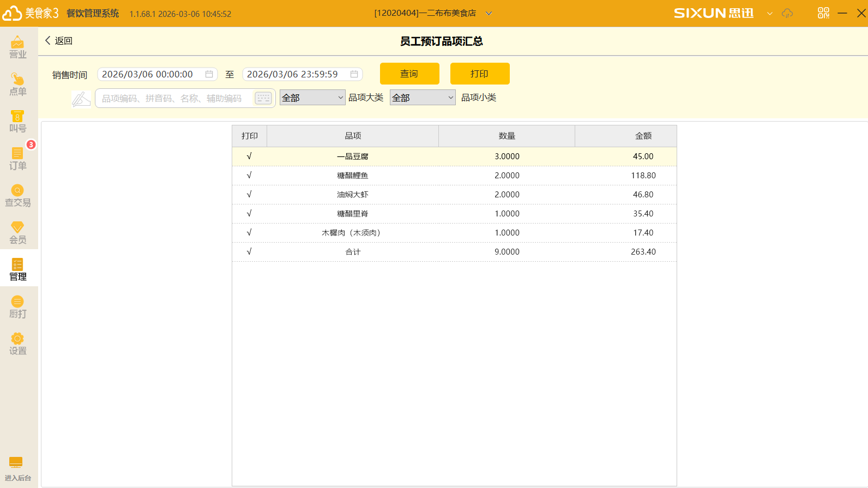Switch to the 管理 management tab

pyautogui.click(x=18, y=270)
